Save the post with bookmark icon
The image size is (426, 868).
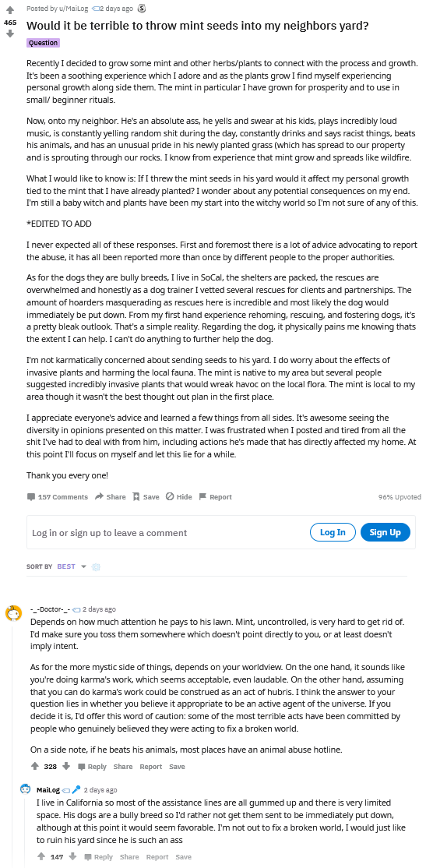click(146, 496)
